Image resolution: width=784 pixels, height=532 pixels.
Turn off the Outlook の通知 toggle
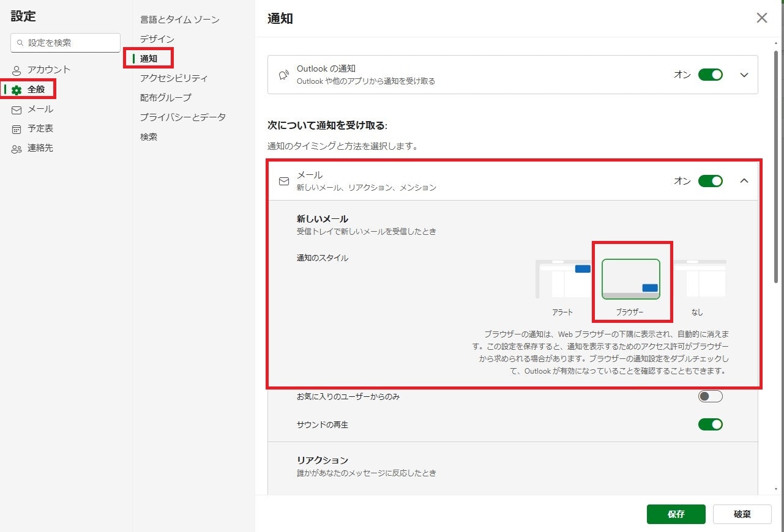[x=710, y=75]
